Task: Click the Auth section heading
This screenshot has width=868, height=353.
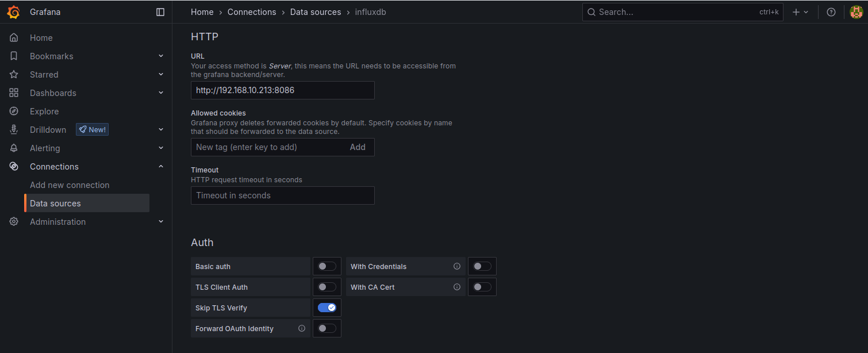Action: [x=202, y=243]
